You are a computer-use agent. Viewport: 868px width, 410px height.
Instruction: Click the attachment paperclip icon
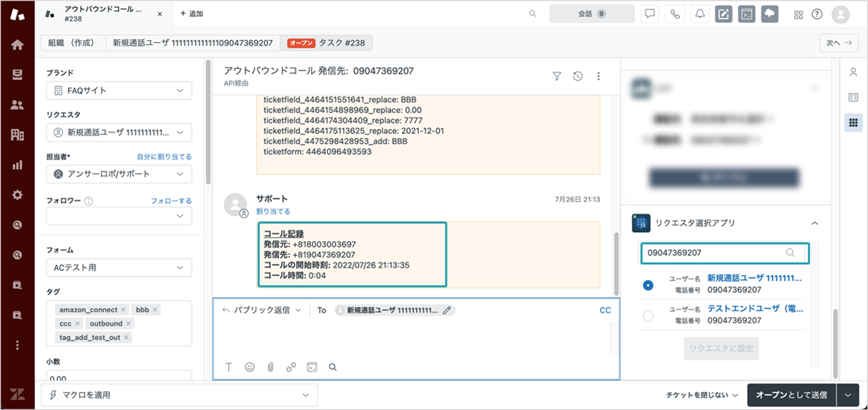(x=270, y=367)
